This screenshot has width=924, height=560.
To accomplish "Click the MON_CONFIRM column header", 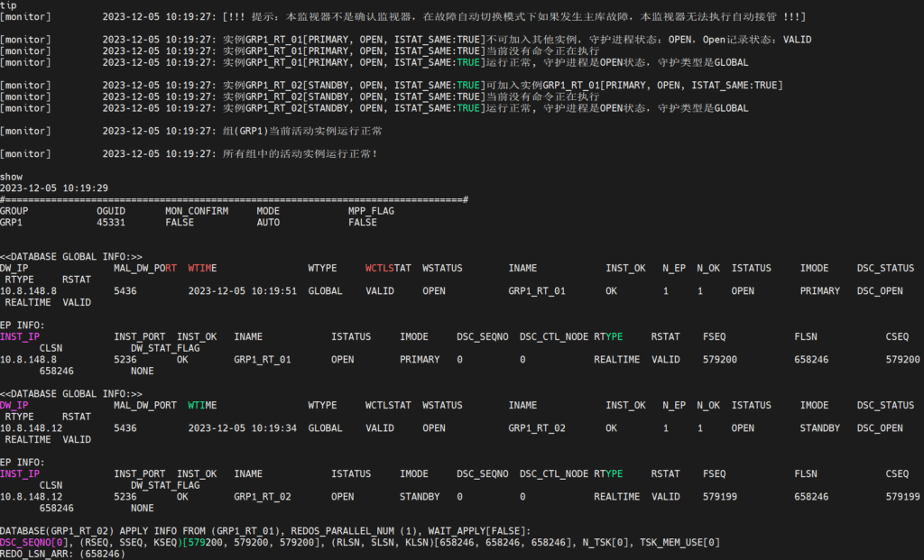I will tap(196, 211).
